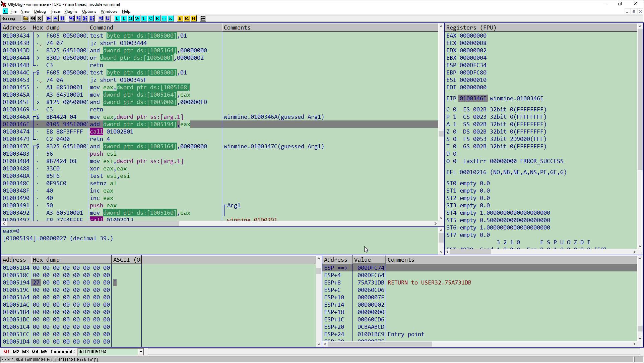The height and width of the screenshot is (363, 644).
Task: Click the Restart program icon
Action: [x=33, y=18]
